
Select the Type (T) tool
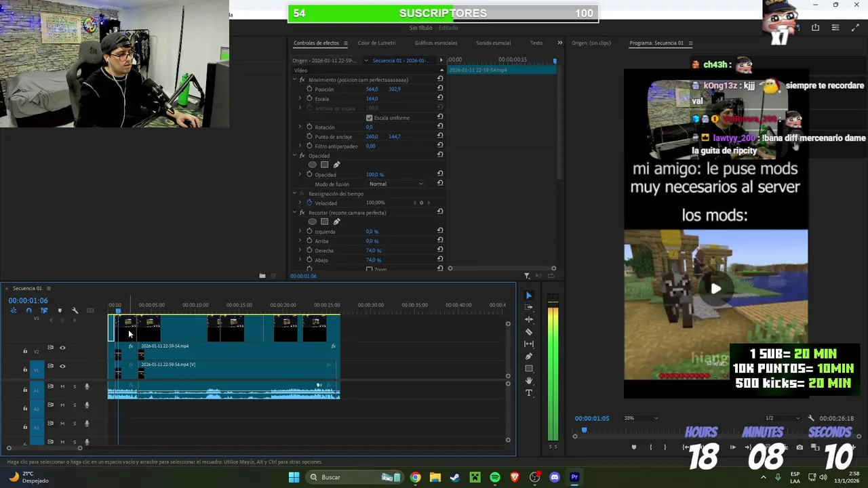point(529,393)
